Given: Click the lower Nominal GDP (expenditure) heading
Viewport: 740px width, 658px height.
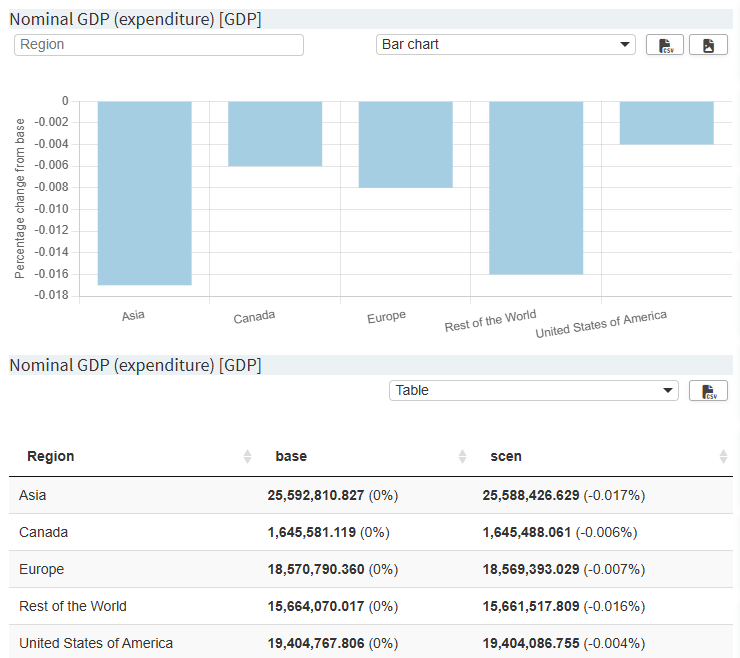Looking at the screenshot, I should [135, 365].
